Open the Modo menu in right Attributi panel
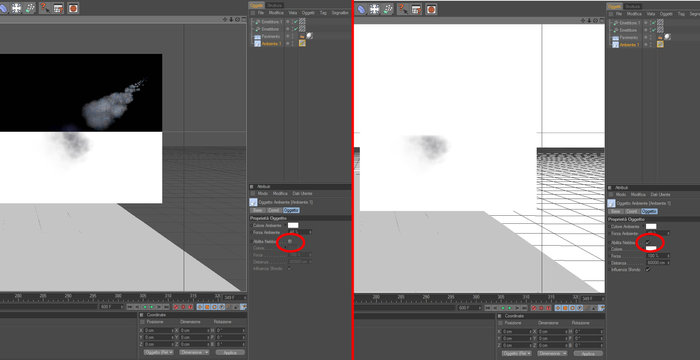This screenshot has height=360, width=700. tap(621, 195)
